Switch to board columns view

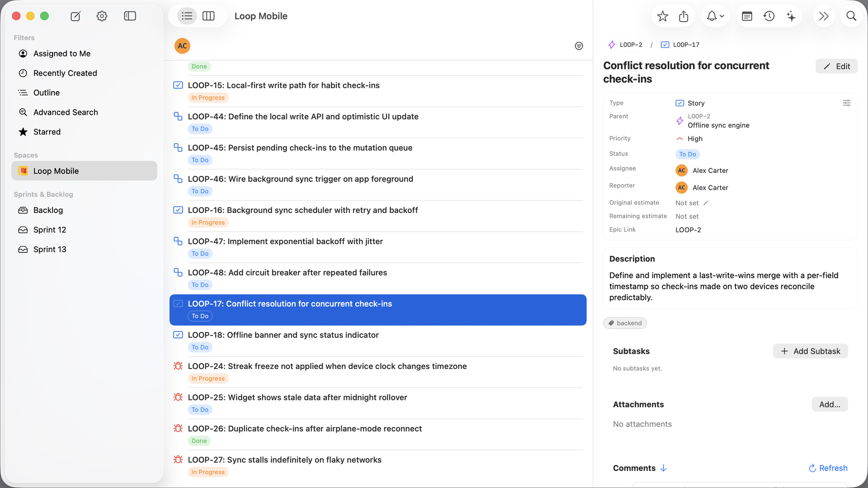pyautogui.click(x=209, y=16)
